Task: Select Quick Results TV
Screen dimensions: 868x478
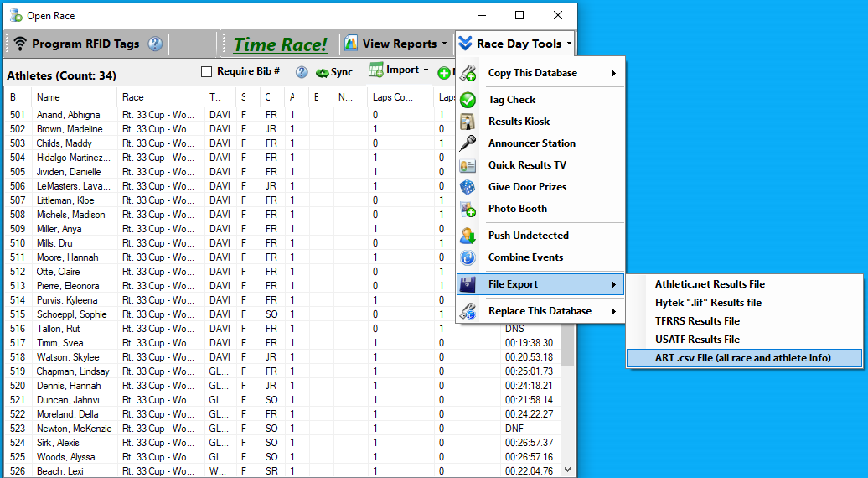Action: [540, 165]
